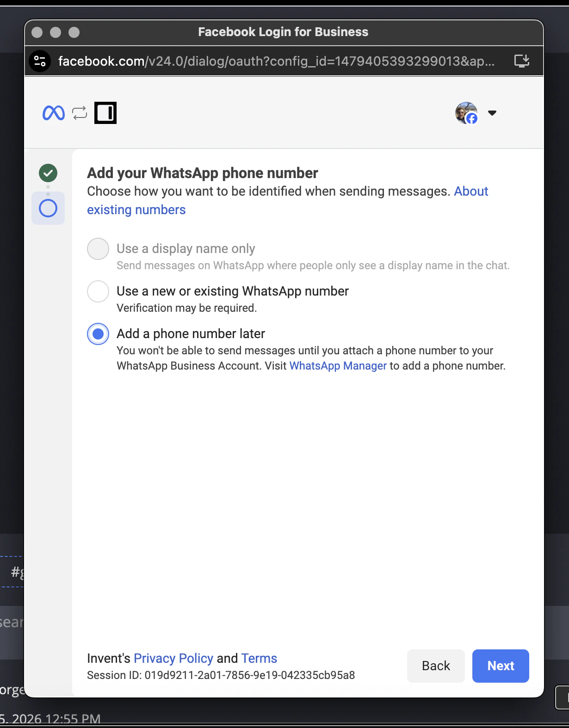Open Invent's Privacy Policy link
Viewport: 569px width, 728px height.
click(x=173, y=658)
